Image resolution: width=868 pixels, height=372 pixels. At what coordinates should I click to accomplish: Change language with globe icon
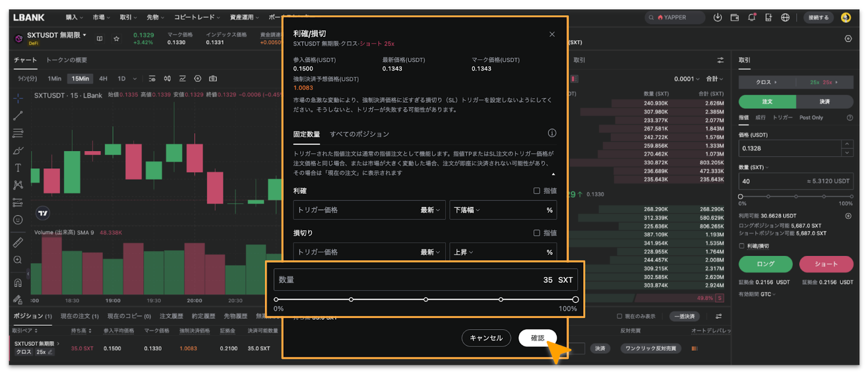(x=785, y=17)
